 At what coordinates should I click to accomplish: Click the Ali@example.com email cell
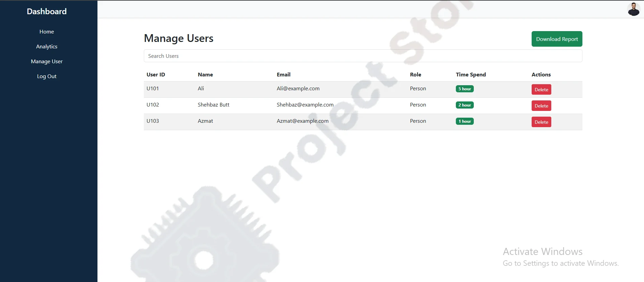pyautogui.click(x=298, y=89)
